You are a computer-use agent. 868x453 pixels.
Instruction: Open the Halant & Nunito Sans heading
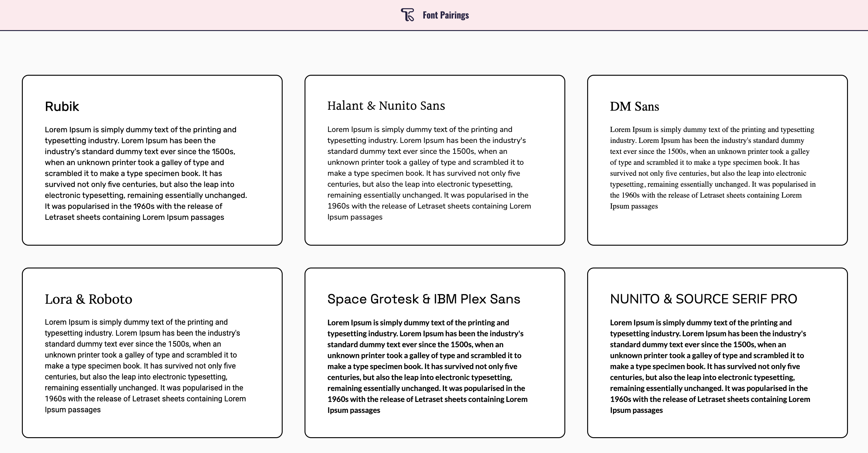click(386, 106)
